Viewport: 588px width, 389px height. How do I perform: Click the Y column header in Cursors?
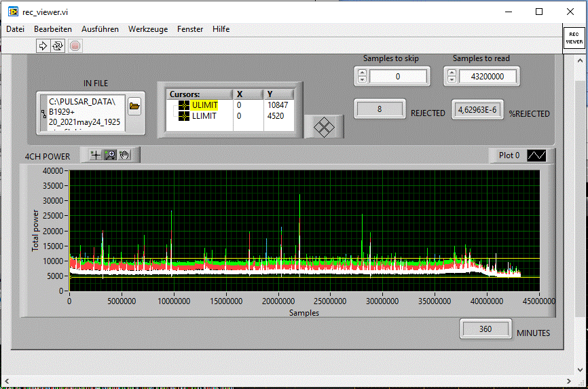click(278, 94)
